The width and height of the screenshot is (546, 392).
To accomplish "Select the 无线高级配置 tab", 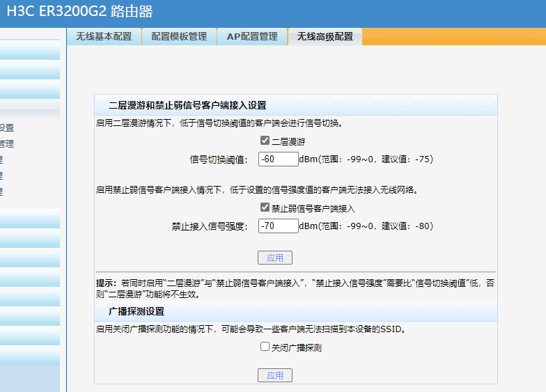I will 325,36.
